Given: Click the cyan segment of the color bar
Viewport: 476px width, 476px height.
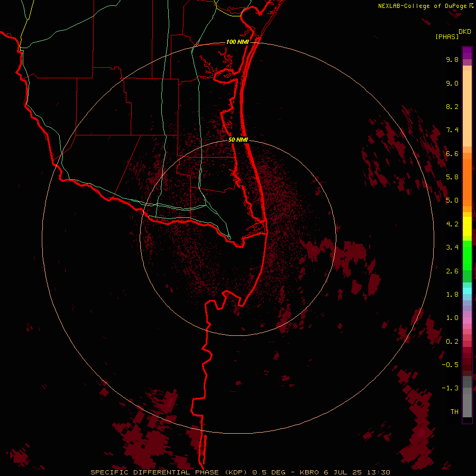Looking at the screenshot, I should pyautogui.click(x=467, y=291).
